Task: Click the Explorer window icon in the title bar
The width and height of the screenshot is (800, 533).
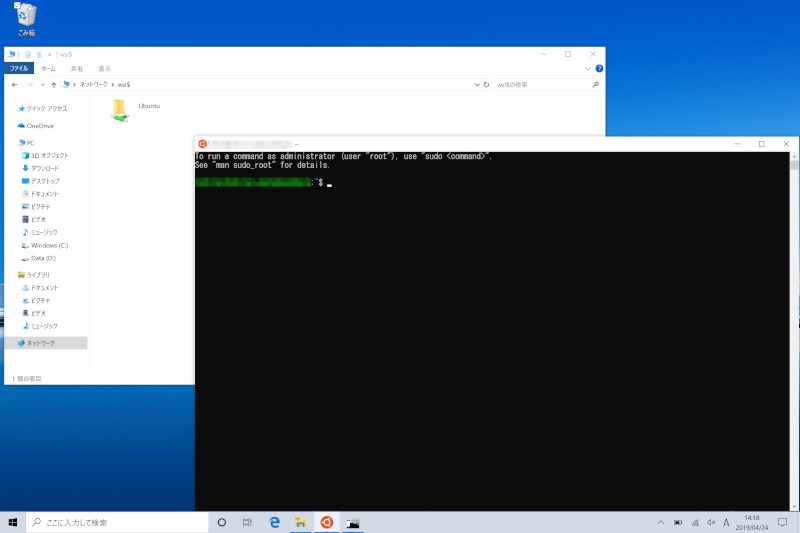Action: (x=11, y=54)
